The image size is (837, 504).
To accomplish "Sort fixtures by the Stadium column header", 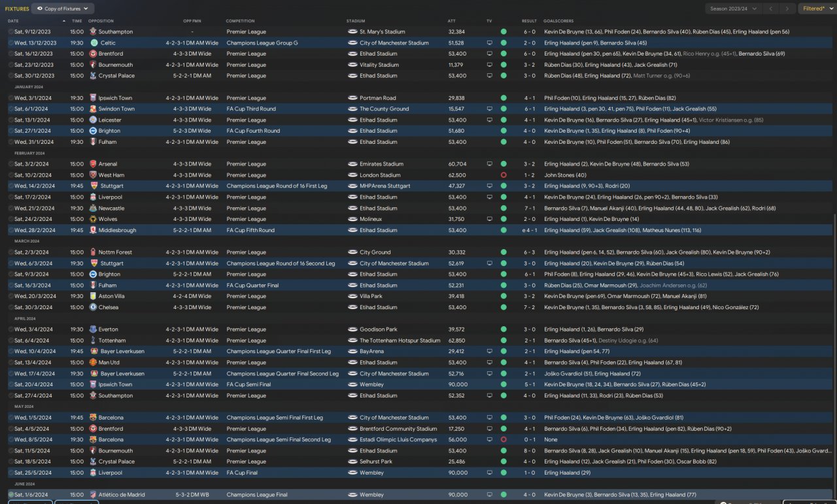I will (x=356, y=21).
